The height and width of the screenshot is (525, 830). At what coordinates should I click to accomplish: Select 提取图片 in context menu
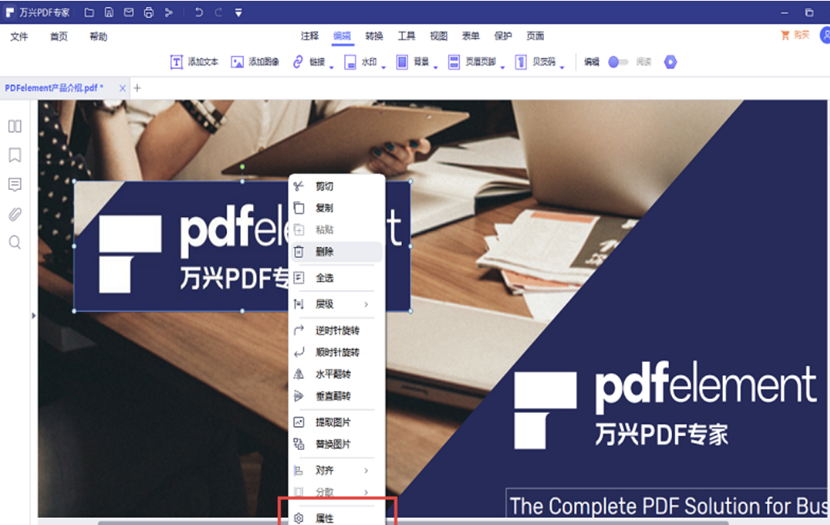point(337,422)
